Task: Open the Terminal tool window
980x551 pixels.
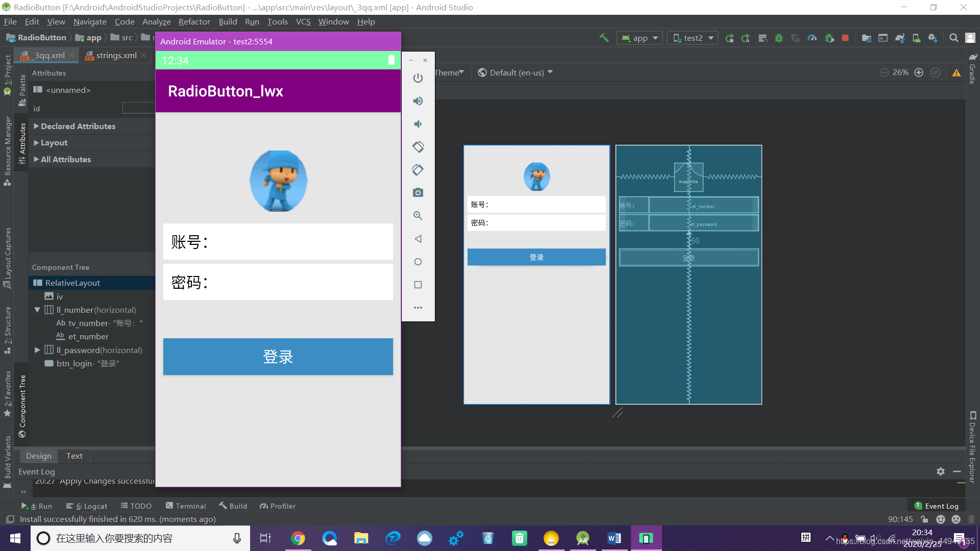Action: 186,506
